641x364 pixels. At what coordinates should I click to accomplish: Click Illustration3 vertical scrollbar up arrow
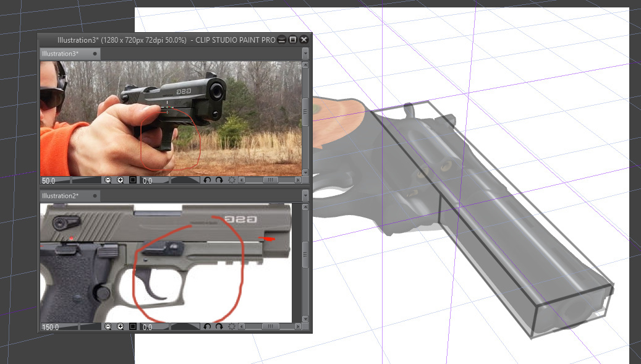tap(305, 65)
